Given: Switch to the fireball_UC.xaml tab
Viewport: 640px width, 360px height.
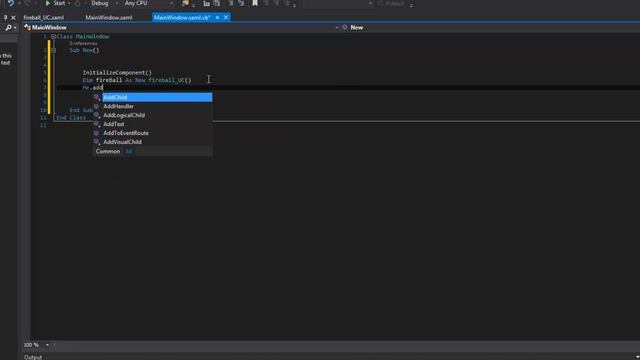Looking at the screenshot, I should click(x=43, y=18).
